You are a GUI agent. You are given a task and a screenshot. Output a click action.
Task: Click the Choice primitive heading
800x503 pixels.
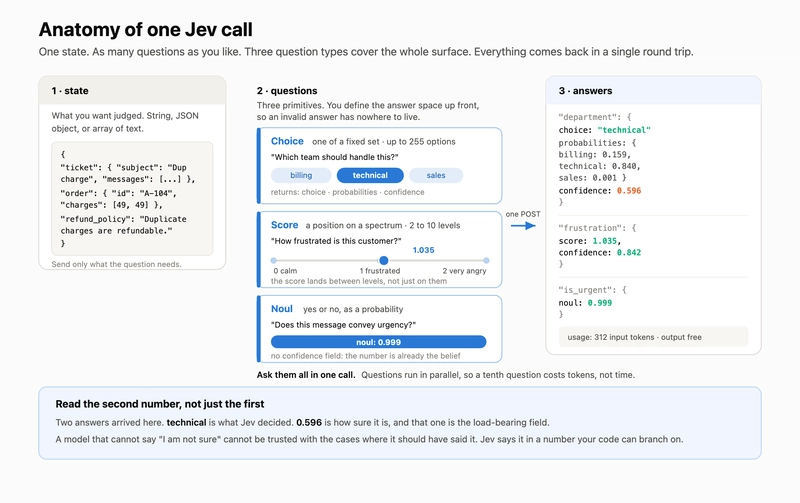(x=287, y=141)
